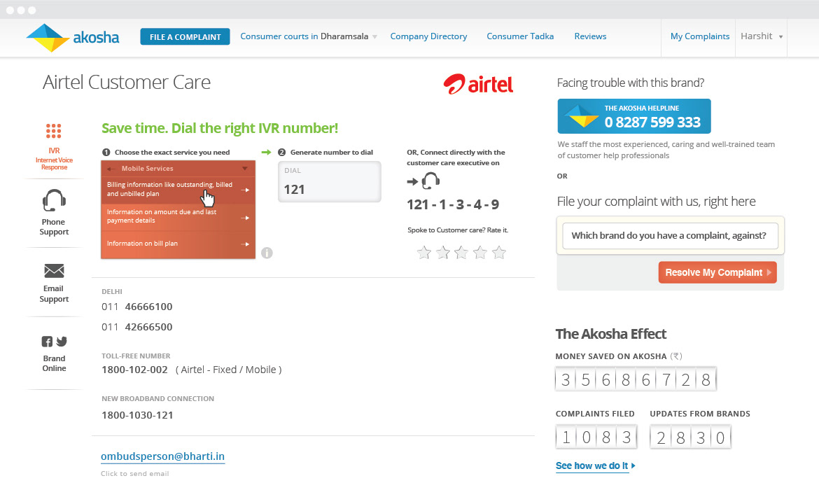The width and height of the screenshot is (819, 504).
Task: Click the Twitter bird icon
Action: click(62, 342)
